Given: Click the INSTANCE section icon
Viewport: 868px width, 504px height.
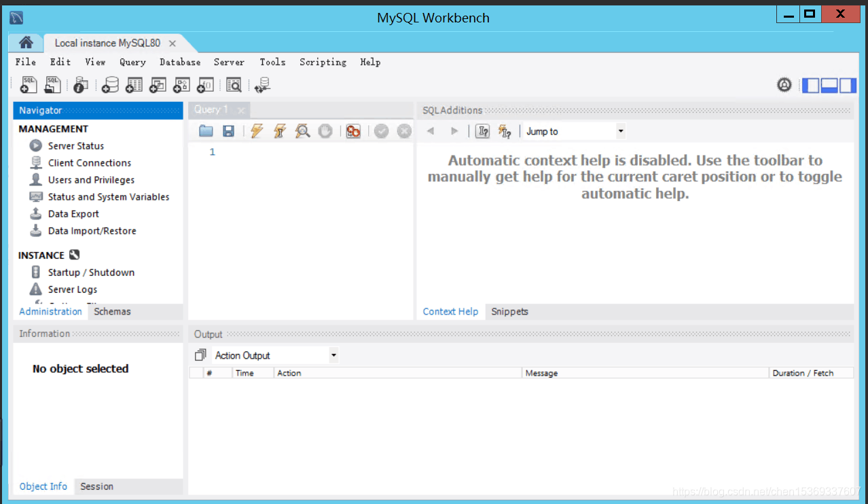Looking at the screenshot, I should click(x=75, y=255).
